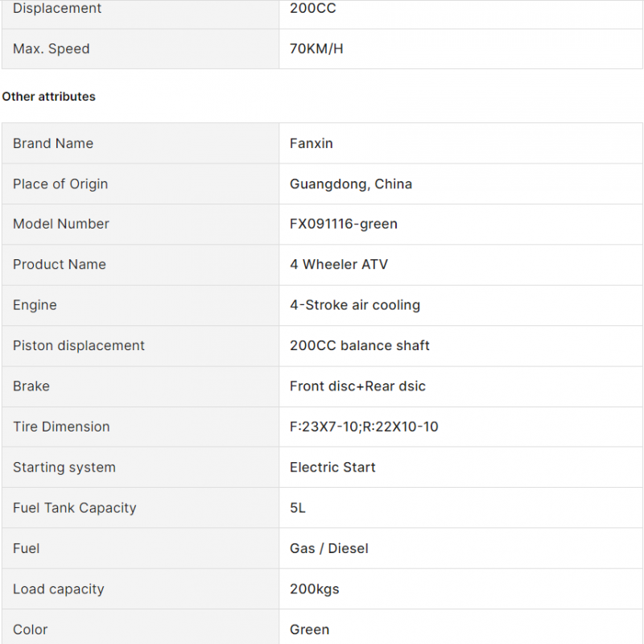Click the Piston displacement label

point(78,346)
